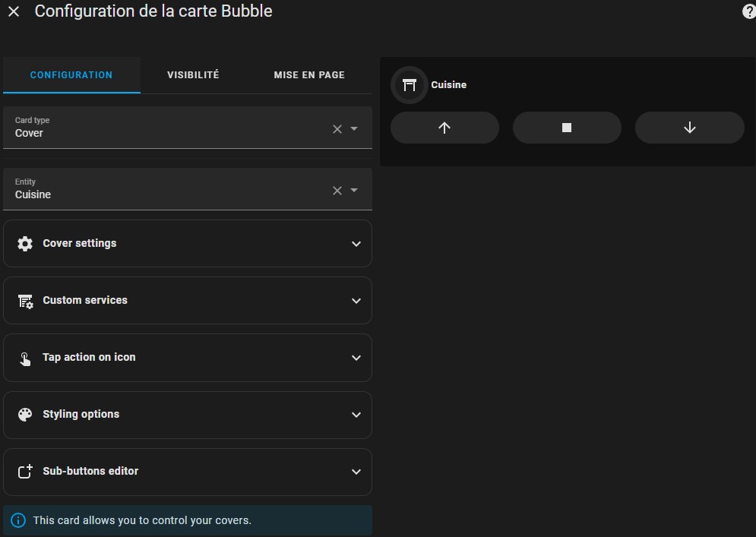Expand the Tap action on icon chevron
Image resolution: width=756 pixels, height=537 pixels.
pos(356,358)
